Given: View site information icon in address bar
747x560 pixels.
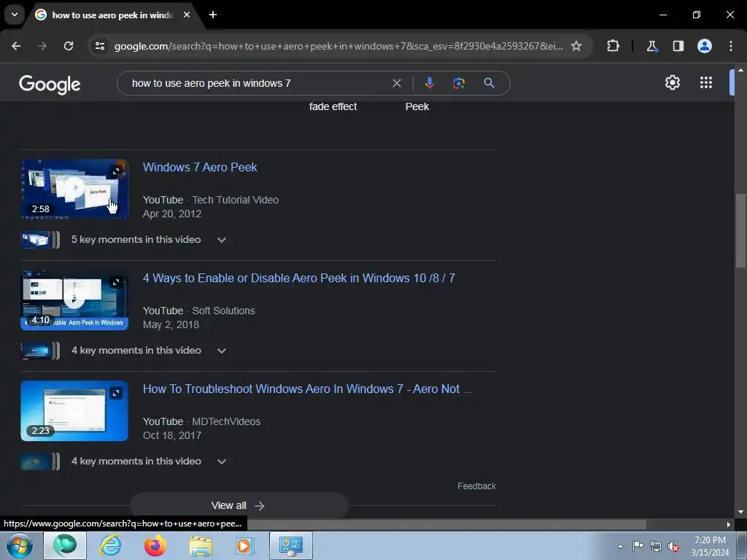Looking at the screenshot, I should click(x=100, y=46).
